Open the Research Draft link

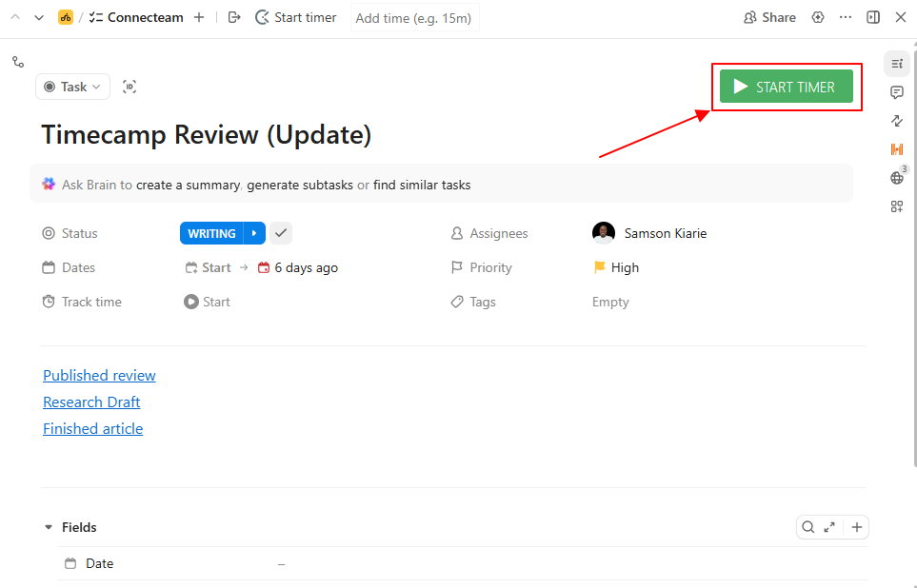(x=91, y=402)
